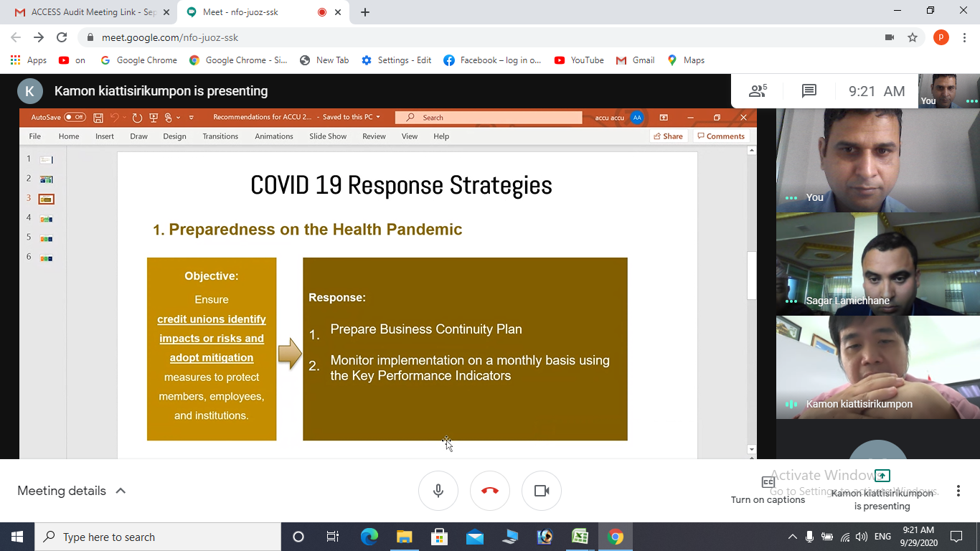Open Chrome profile avatar menu
Screen dimensions: 980x551
tap(941, 37)
